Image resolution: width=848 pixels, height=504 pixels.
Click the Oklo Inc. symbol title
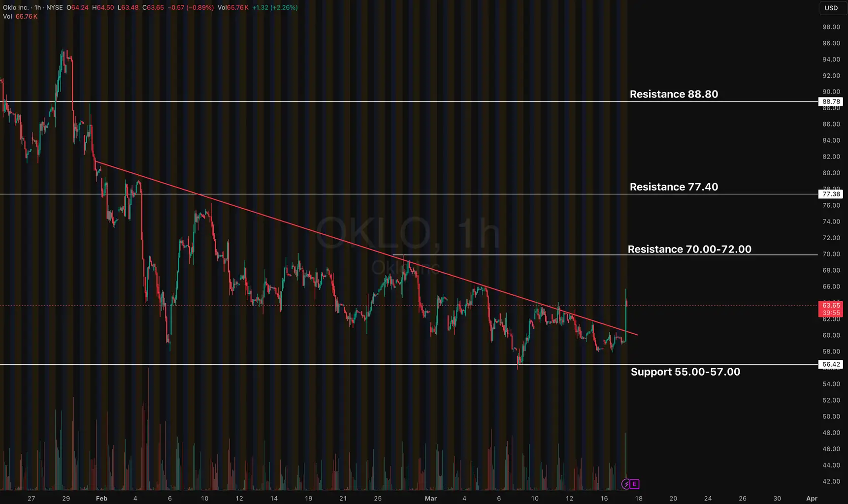[x=16, y=8]
